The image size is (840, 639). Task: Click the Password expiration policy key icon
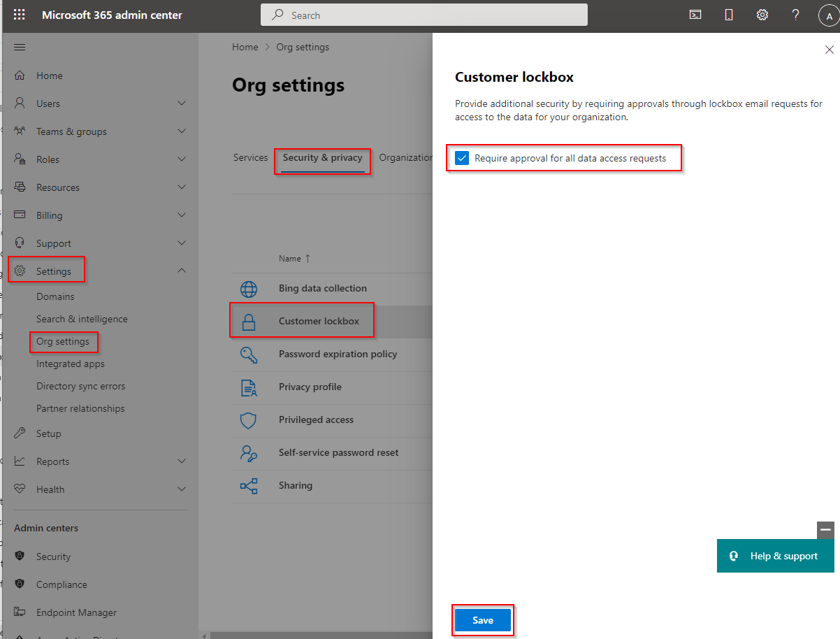pyautogui.click(x=249, y=354)
